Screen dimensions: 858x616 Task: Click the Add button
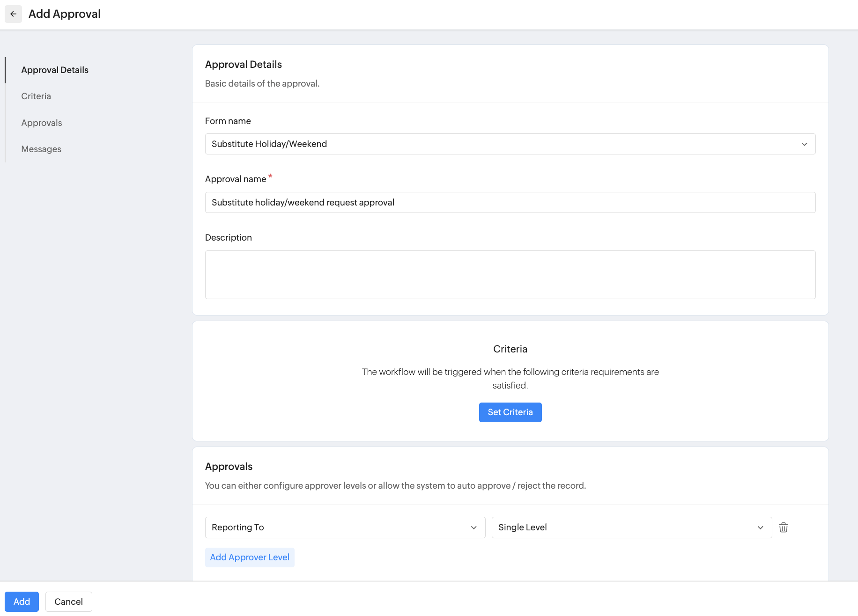22,601
